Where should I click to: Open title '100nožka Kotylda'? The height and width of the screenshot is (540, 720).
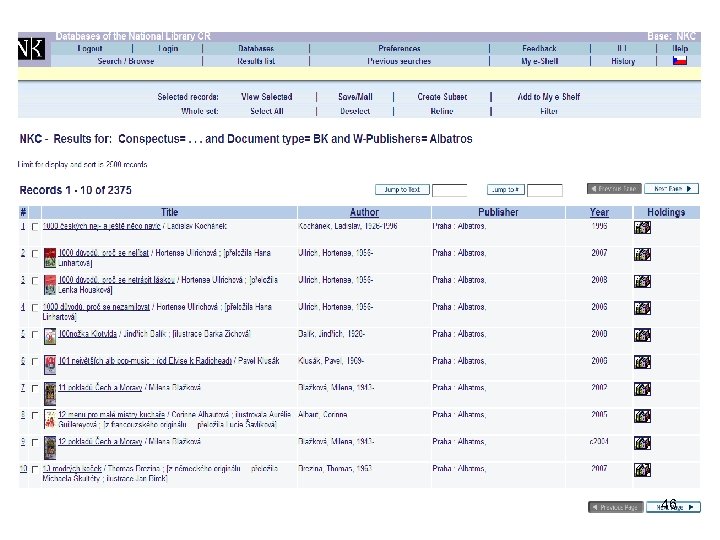tap(87, 334)
